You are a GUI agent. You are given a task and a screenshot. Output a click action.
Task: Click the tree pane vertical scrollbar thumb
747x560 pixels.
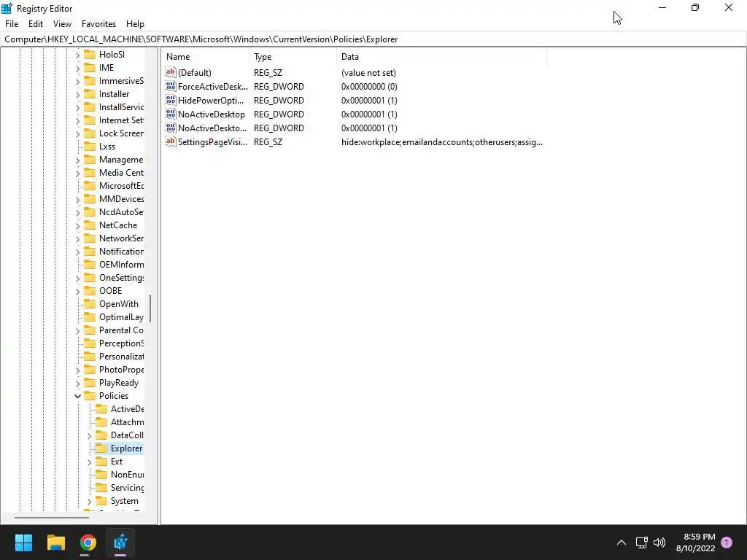coord(150,308)
